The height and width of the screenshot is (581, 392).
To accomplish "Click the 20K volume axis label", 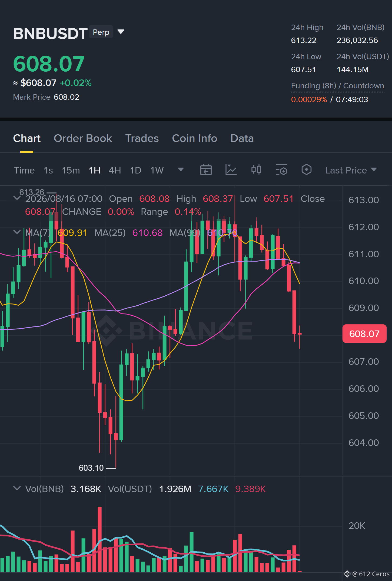I will 357,526.
